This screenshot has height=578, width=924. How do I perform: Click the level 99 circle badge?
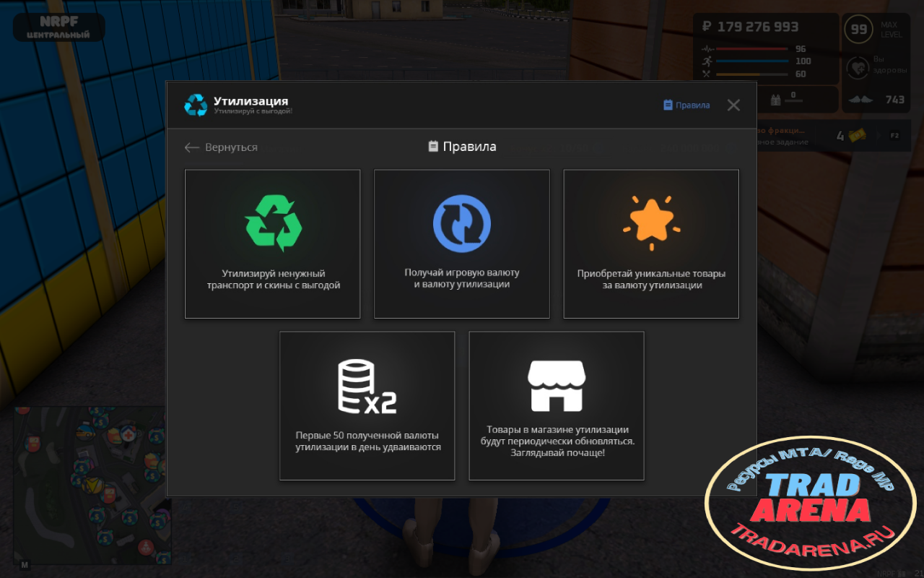[x=858, y=30]
